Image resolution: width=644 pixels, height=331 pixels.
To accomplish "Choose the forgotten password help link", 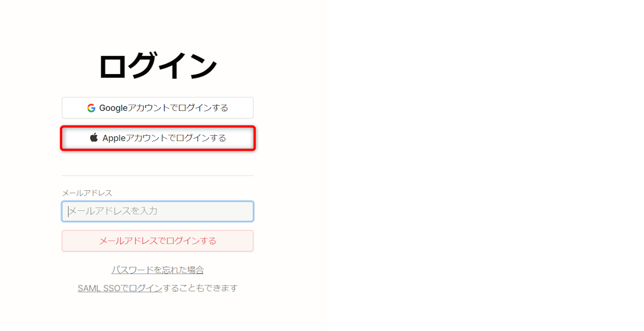I will (x=158, y=270).
